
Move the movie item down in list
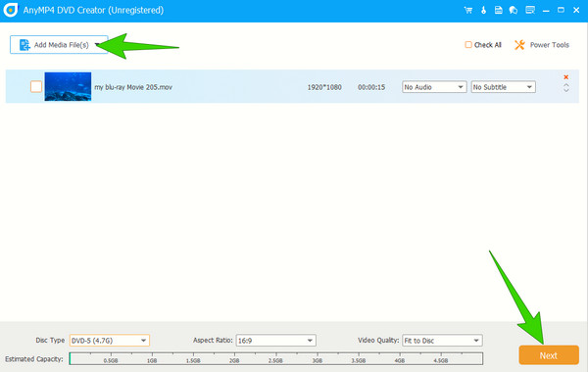tap(566, 90)
